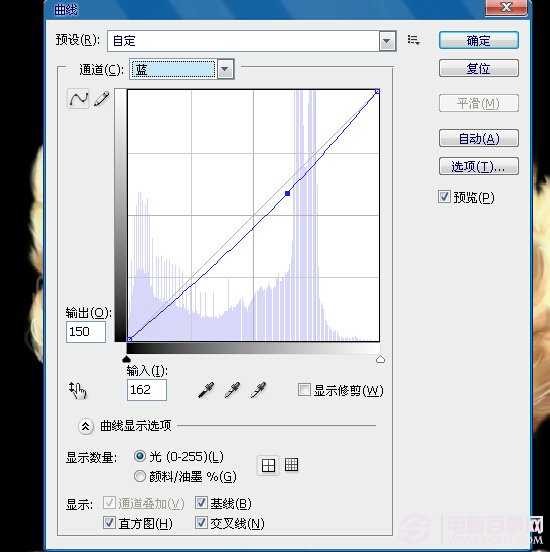Open the 通道 channel dropdown arrow
This screenshot has width=550, height=552.
tap(225, 69)
